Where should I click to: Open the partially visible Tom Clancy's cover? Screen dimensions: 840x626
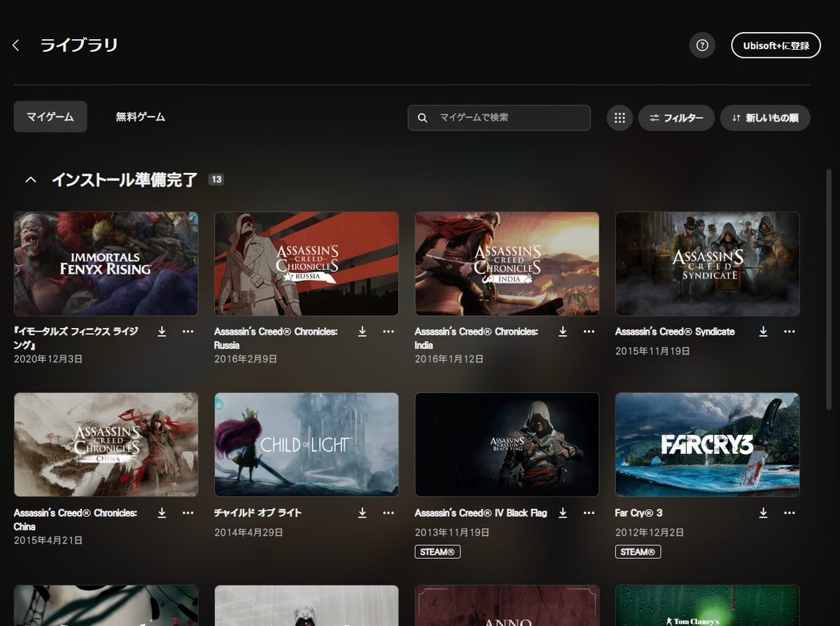(x=707, y=606)
